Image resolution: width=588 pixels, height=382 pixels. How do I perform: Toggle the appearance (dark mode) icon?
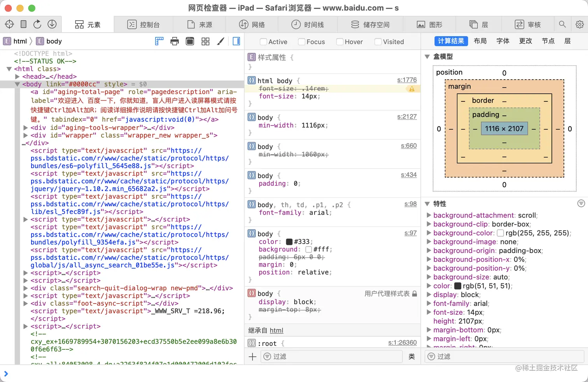pos(190,41)
